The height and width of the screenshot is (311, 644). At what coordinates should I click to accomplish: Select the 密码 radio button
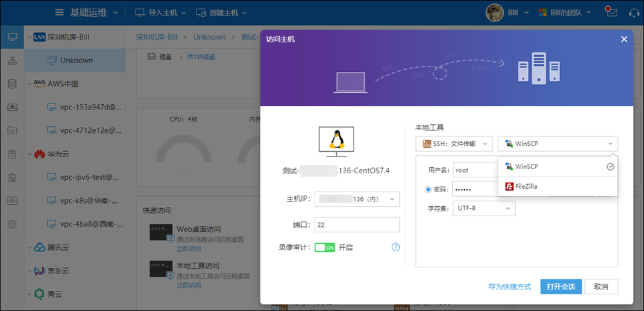(429, 189)
